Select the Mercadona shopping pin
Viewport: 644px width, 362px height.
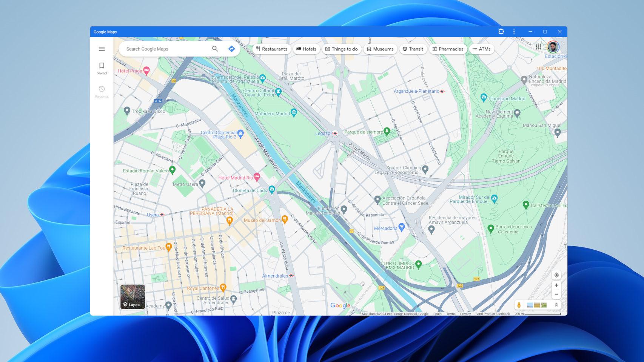click(x=402, y=227)
